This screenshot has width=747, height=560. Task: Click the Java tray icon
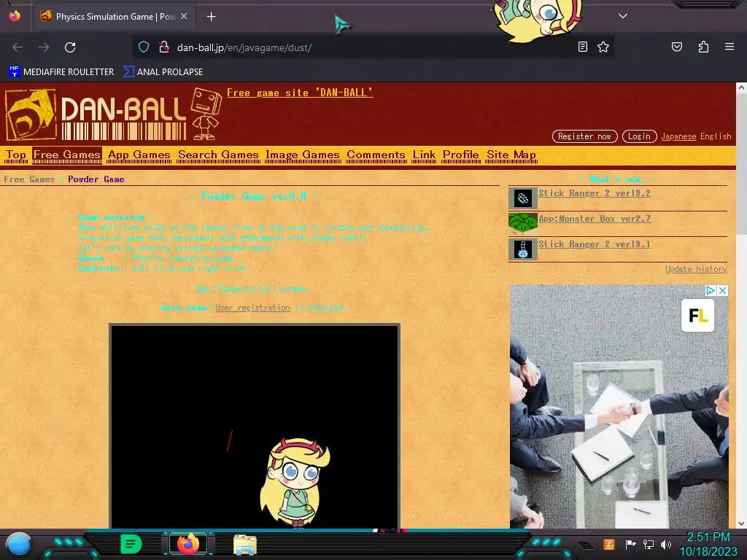pyautogui.click(x=608, y=544)
